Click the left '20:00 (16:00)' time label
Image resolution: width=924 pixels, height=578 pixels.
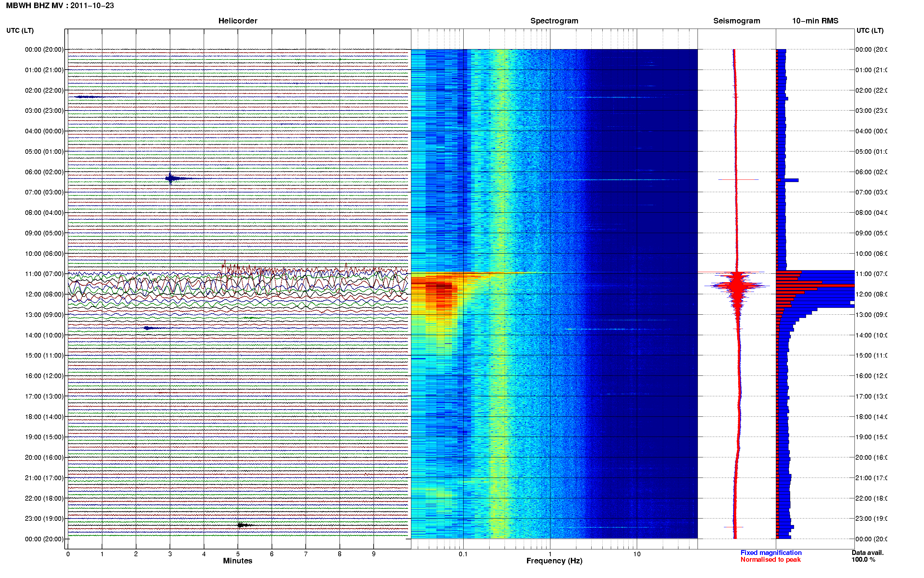point(44,457)
